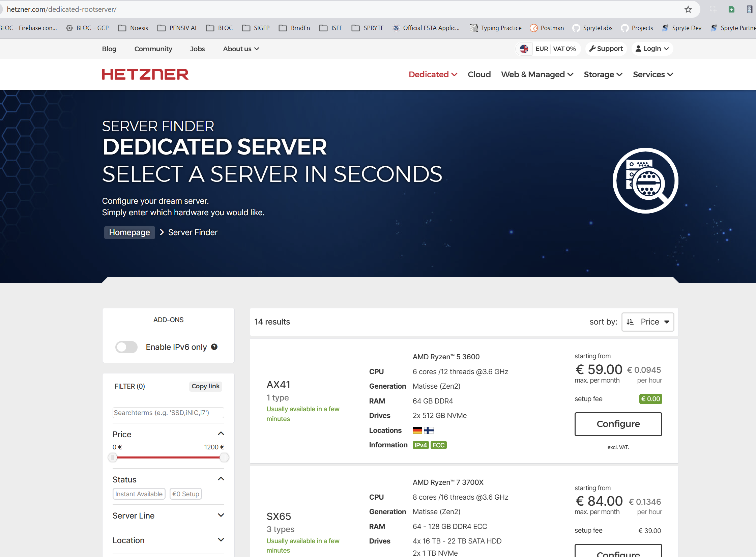Collapse the Price filter section

(221, 434)
